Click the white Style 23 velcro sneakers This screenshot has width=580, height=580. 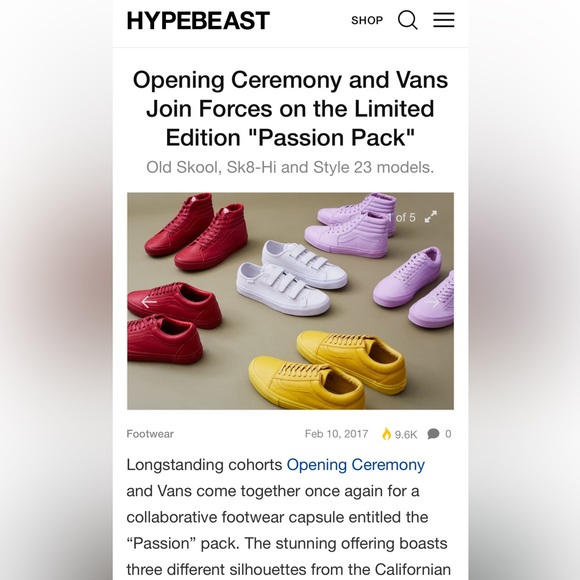coord(291,277)
